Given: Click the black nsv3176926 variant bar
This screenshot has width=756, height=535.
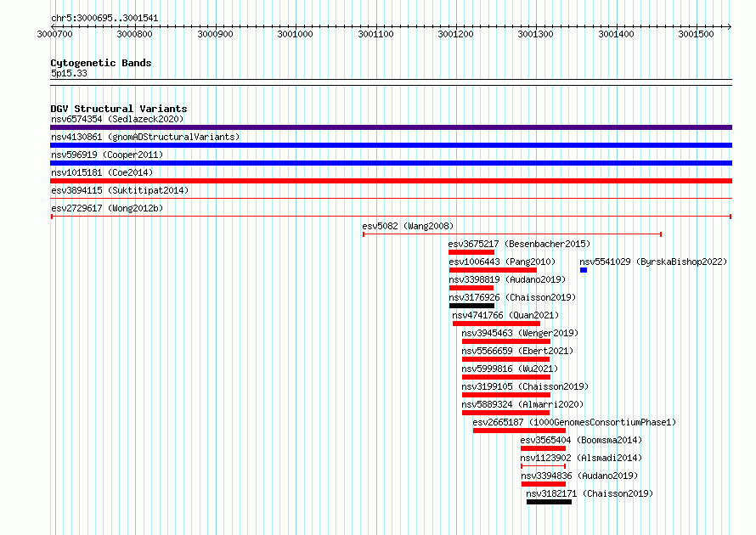Looking at the screenshot, I should pyautogui.click(x=471, y=306).
